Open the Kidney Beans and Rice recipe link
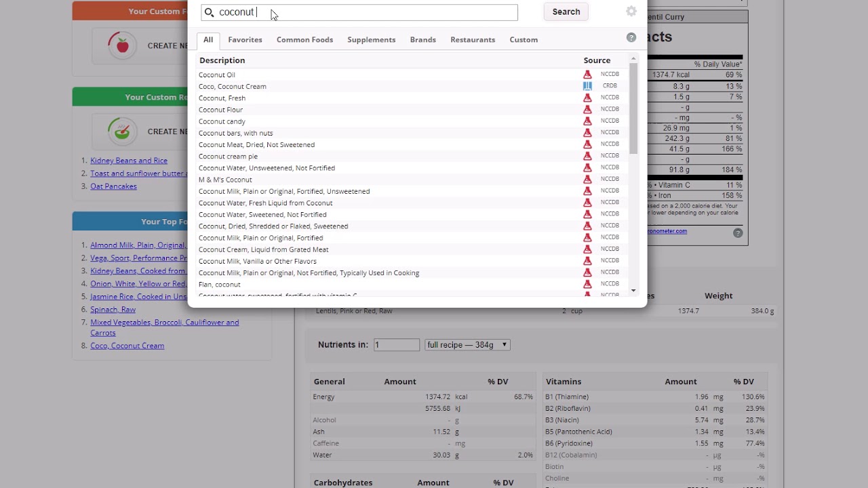 (x=129, y=161)
